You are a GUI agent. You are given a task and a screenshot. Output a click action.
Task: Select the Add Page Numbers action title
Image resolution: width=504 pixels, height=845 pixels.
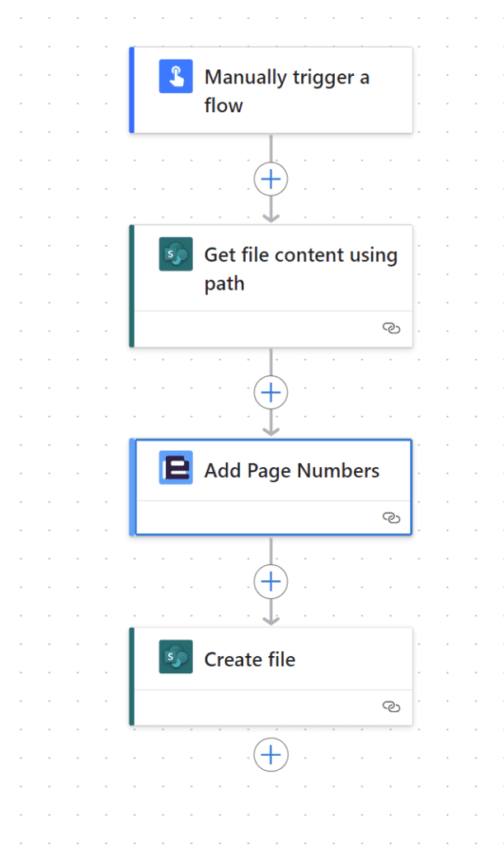click(291, 470)
